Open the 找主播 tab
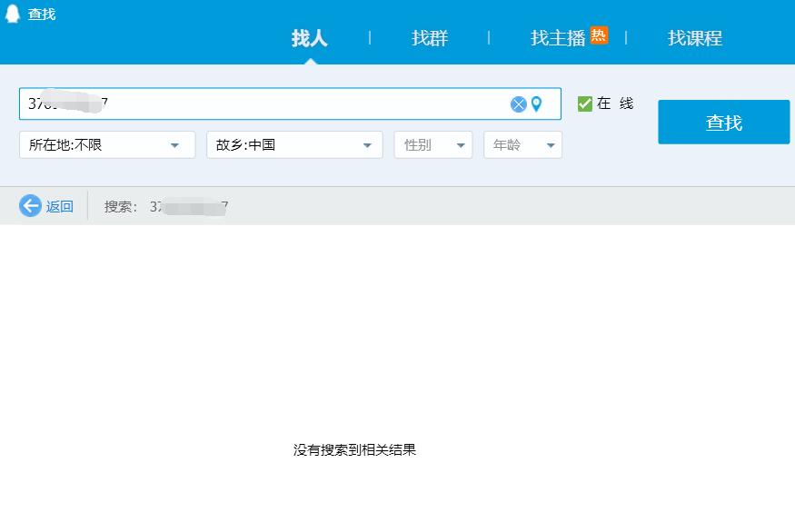Image resolution: width=795 pixels, height=532 pixels. [558, 38]
